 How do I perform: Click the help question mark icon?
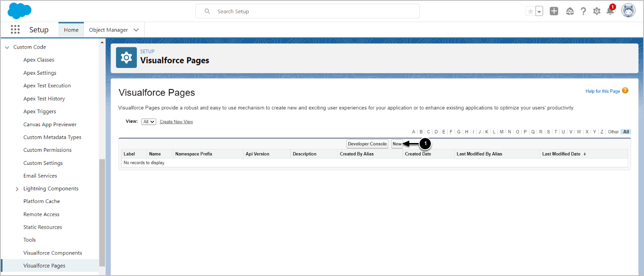[583, 11]
